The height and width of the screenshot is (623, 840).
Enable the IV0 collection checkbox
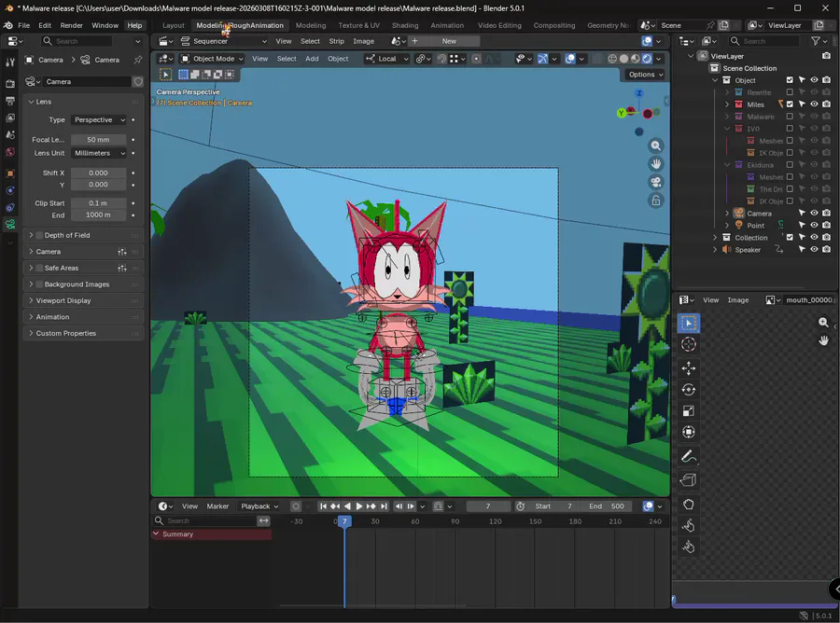pos(790,129)
